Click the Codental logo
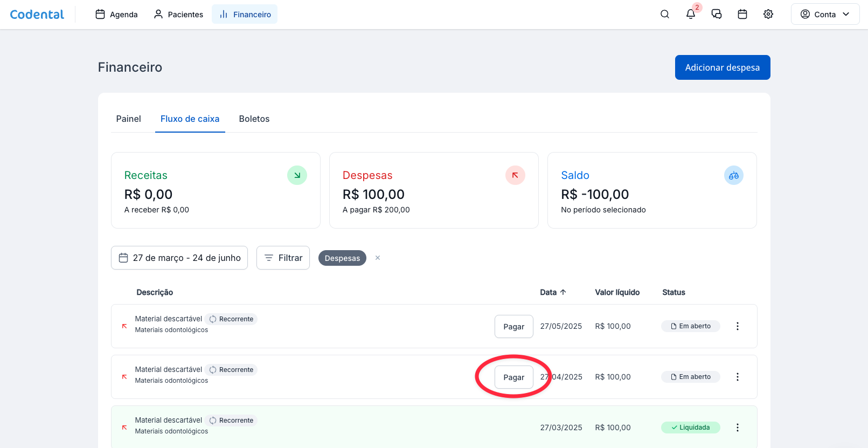The height and width of the screenshot is (448, 868). [x=37, y=15]
